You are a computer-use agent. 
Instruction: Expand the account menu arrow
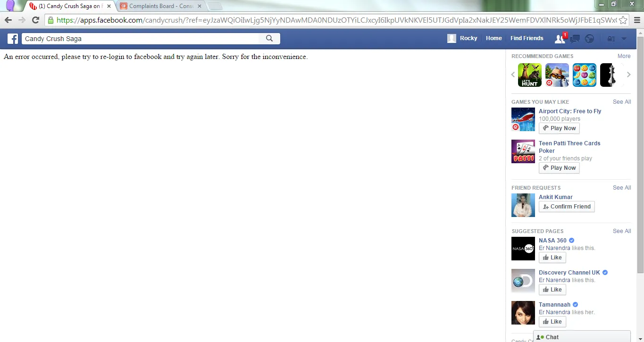click(x=624, y=39)
